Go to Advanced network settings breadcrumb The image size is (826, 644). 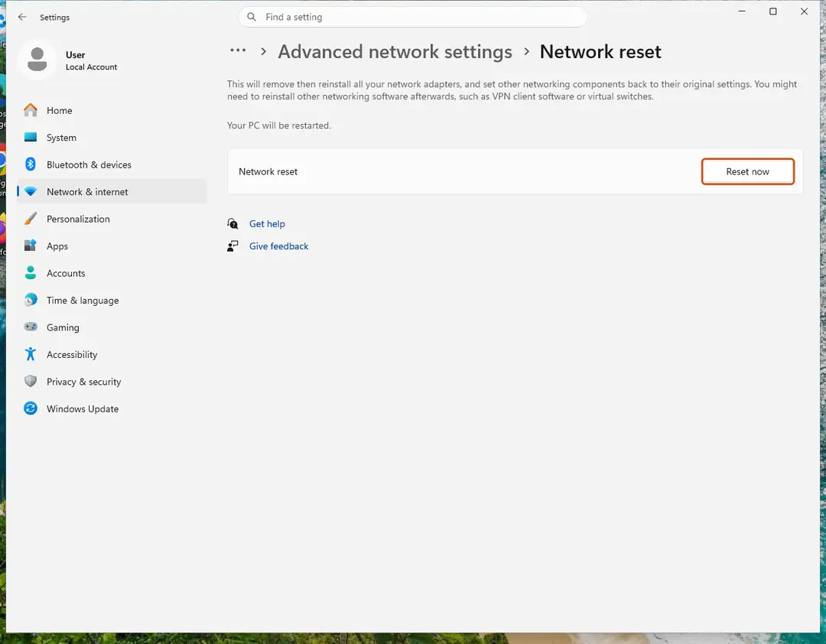point(395,52)
